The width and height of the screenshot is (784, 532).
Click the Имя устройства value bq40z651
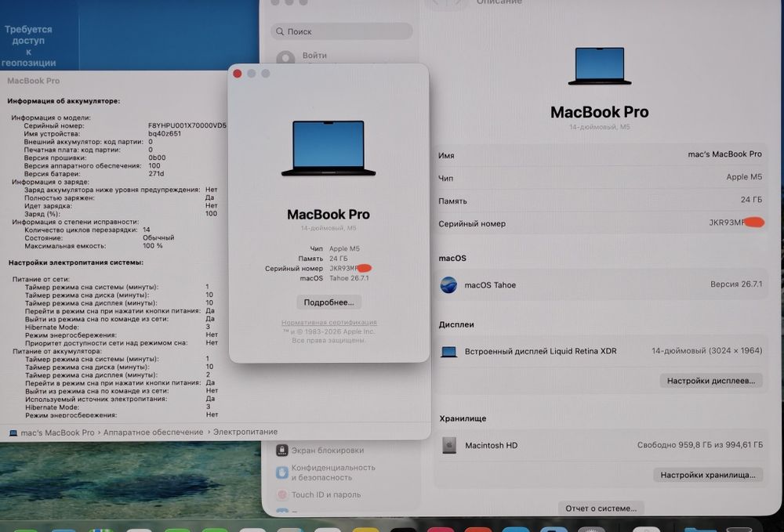pos(165,133)
